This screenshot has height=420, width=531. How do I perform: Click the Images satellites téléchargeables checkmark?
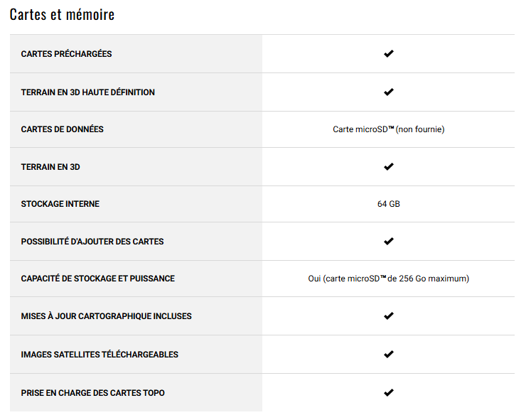pyautogui.click(x=388, y=354)
